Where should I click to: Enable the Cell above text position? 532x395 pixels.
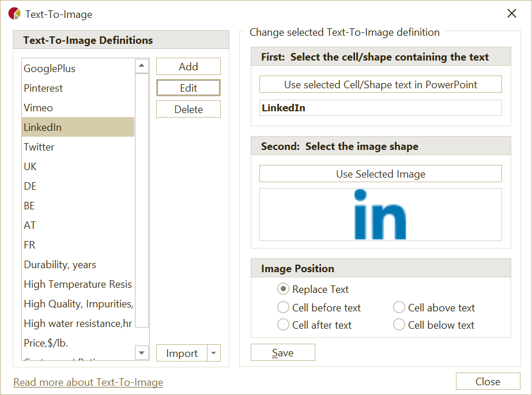(x=399, y=307)
